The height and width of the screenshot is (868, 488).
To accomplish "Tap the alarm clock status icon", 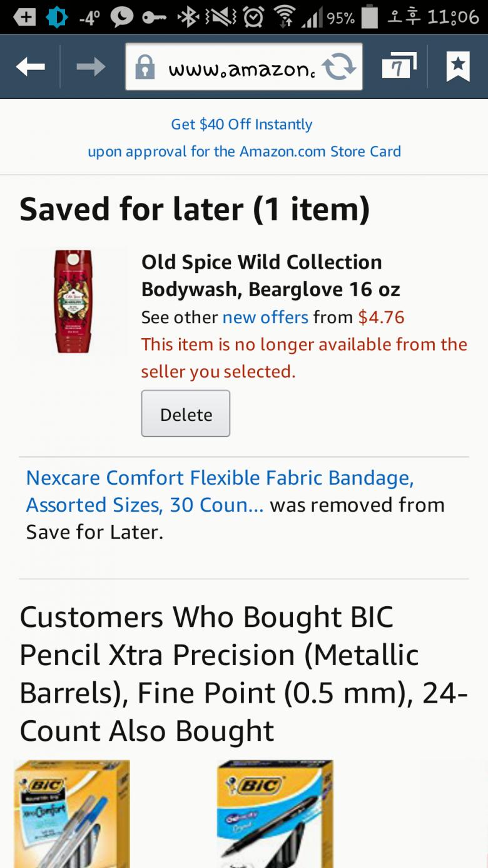I will tap(253, 18).
